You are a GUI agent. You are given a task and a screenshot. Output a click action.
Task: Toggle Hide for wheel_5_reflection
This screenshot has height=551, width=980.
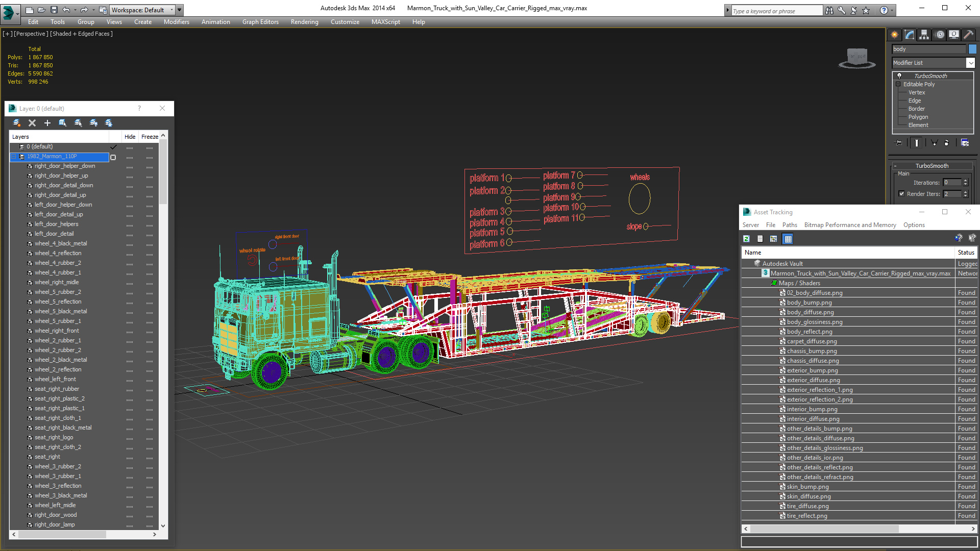point(130,302)
